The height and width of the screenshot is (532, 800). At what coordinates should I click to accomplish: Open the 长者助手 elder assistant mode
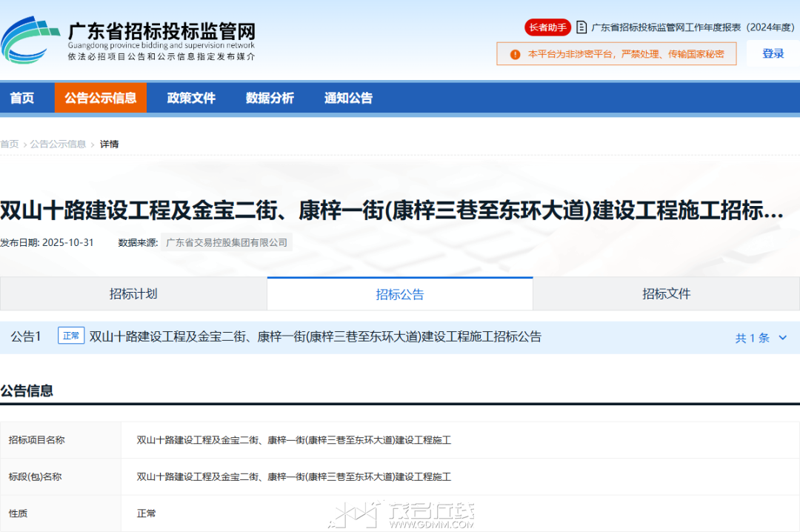pyautogui.click(x=547, y=27)
